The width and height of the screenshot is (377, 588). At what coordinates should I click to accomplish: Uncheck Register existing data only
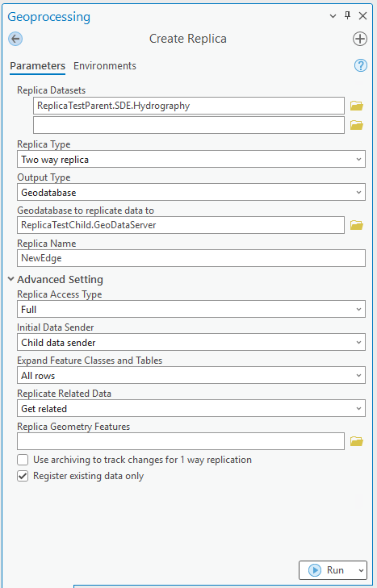[23, 476]
